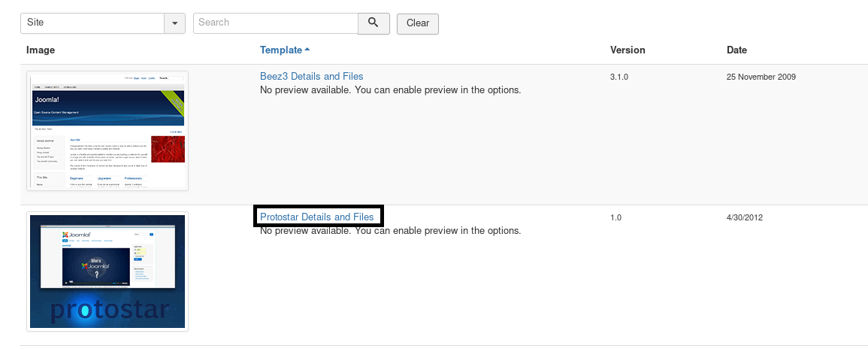Click Beez3 'No preview available' message
This screenshot has width=868, height=349.
(390, 90)
